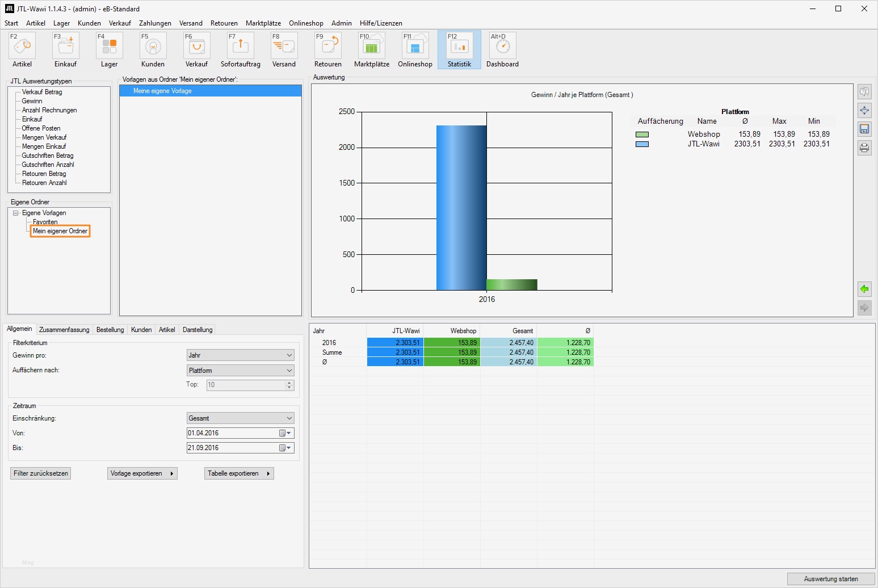Click the 2016 row label in the table
Image resolution: width=878 pixels, height=588 pixels.
point(329,343)
